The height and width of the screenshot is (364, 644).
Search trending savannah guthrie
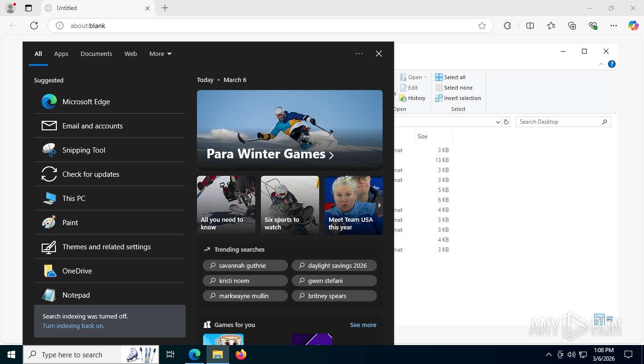245,265
